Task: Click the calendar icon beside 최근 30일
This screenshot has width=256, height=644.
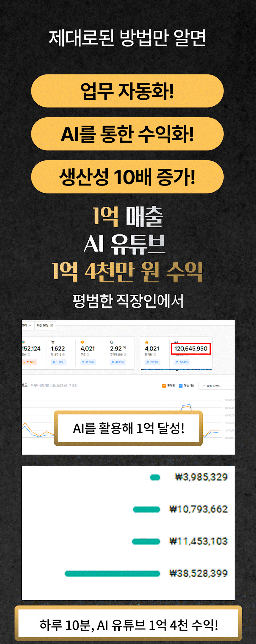Action: pos(52,325)
